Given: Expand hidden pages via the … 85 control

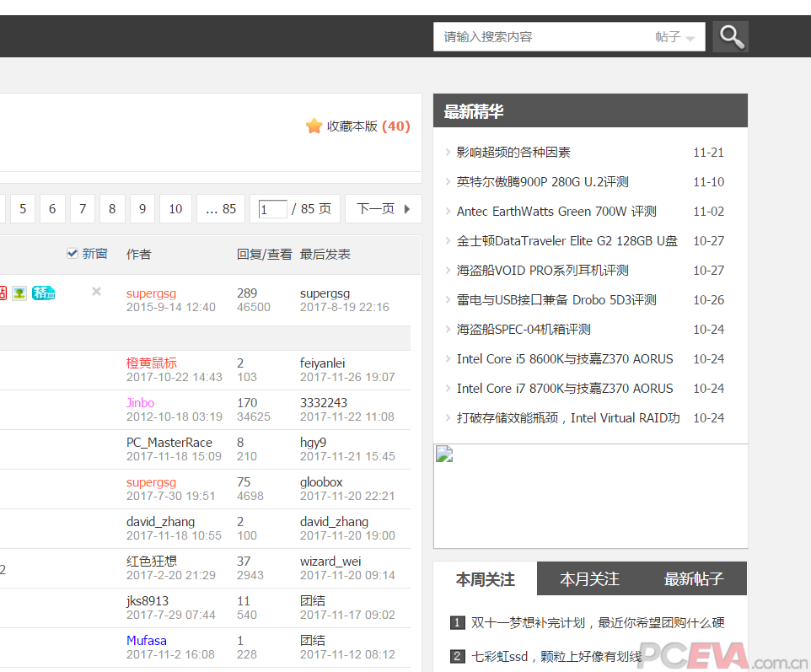Looking at the screenshot, I should (220, 208).
